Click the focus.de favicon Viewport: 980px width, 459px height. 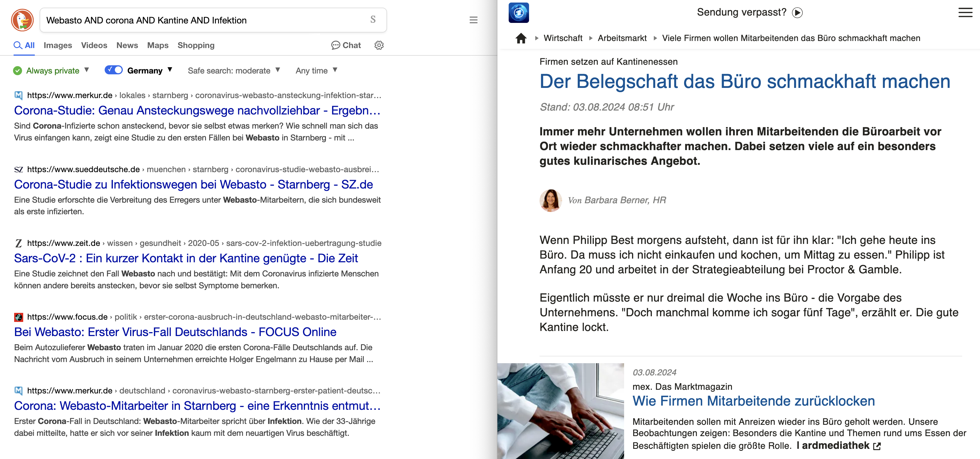[x=19, y=317]
